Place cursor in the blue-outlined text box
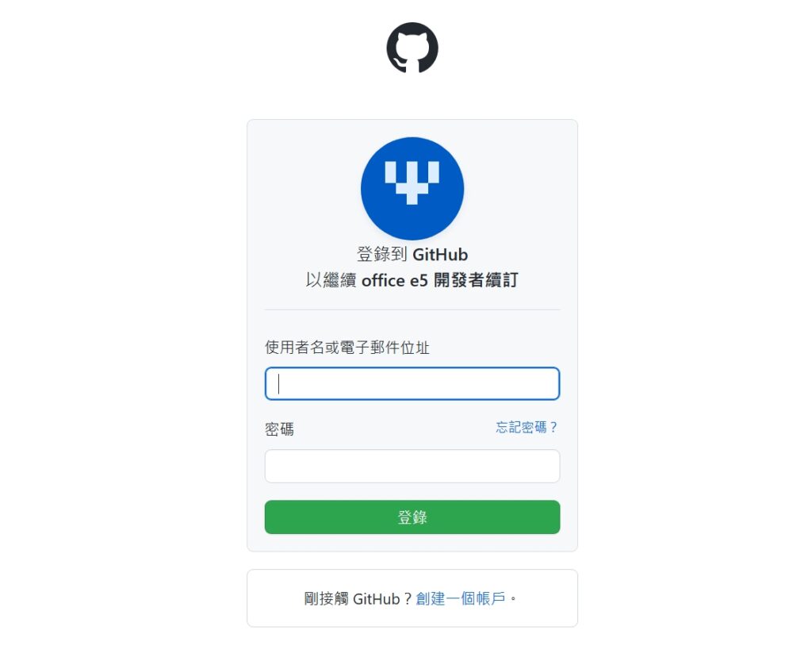Viewport: 812px width, 661px height. click(x=412, y=383)
